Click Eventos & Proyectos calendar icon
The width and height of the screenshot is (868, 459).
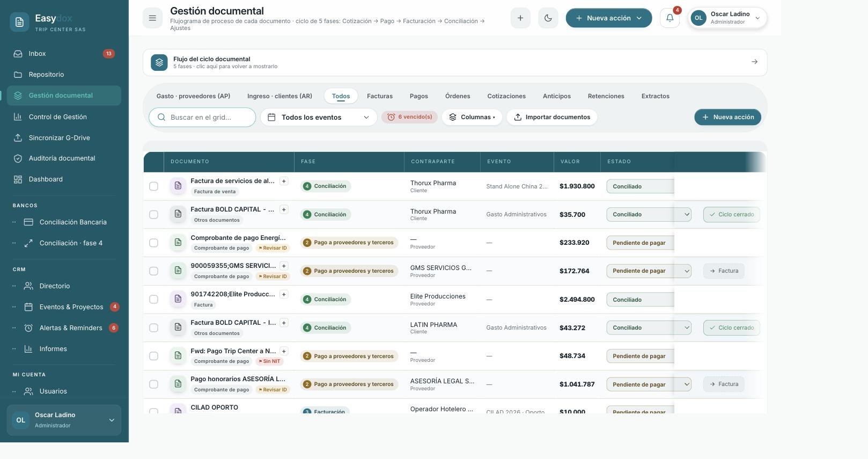tap(29, 307)
